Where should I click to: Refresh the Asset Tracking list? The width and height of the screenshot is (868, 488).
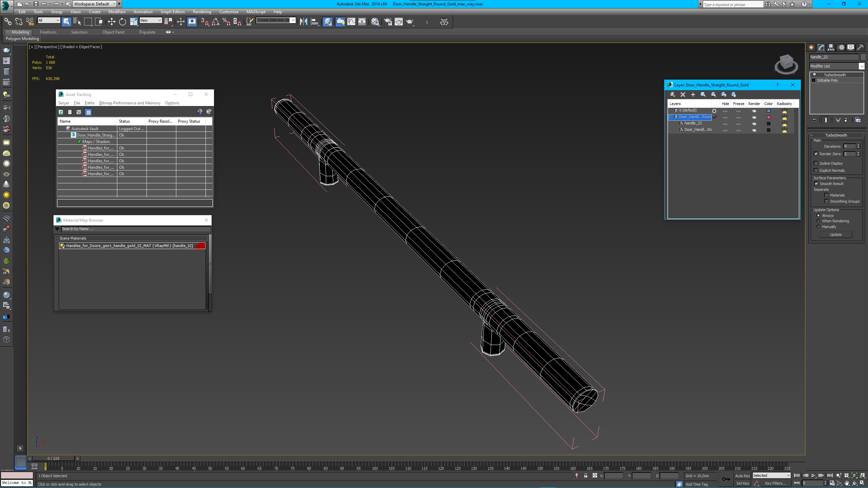coord(61,112)
